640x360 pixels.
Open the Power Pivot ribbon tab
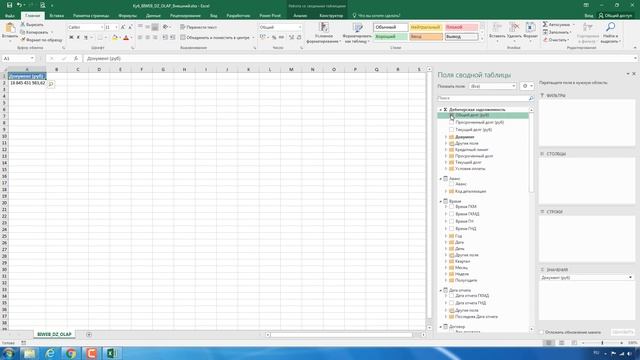point(270,16)
